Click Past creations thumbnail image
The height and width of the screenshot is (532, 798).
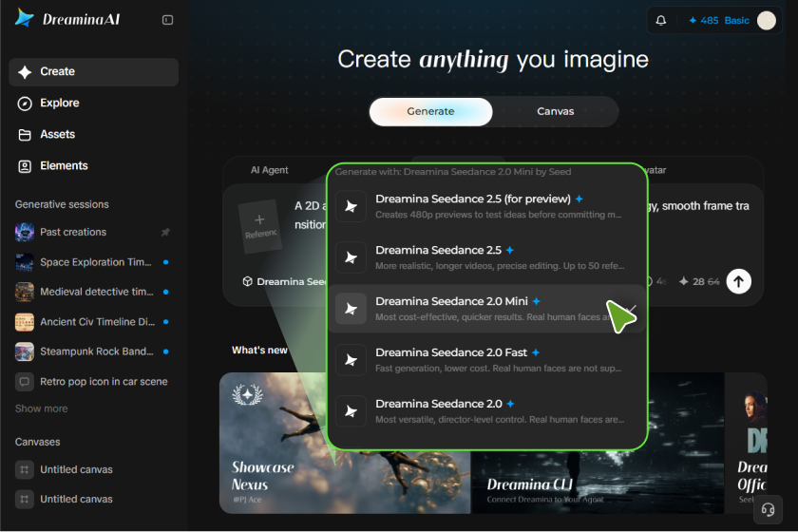click(25, 232)
